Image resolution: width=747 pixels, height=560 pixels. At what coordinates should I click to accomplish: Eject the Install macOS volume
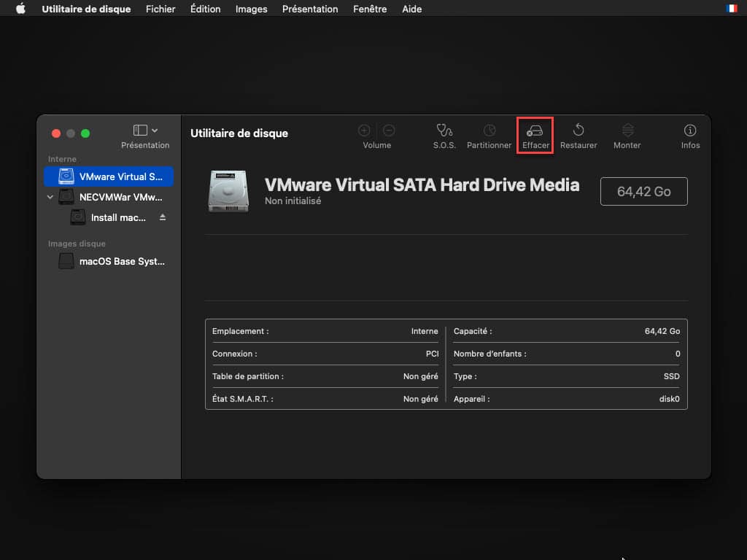163,217
